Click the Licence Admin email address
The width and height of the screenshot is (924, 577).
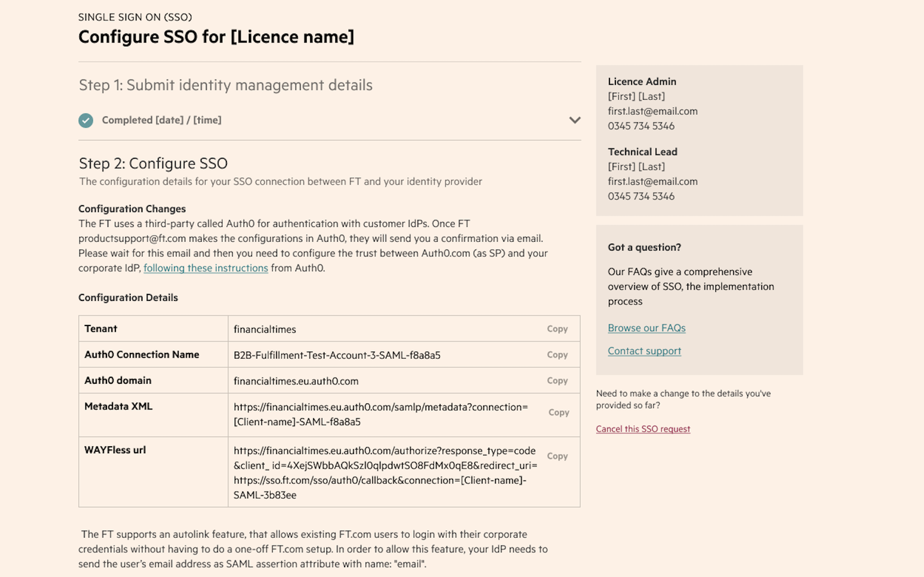(x=653, y=111)
